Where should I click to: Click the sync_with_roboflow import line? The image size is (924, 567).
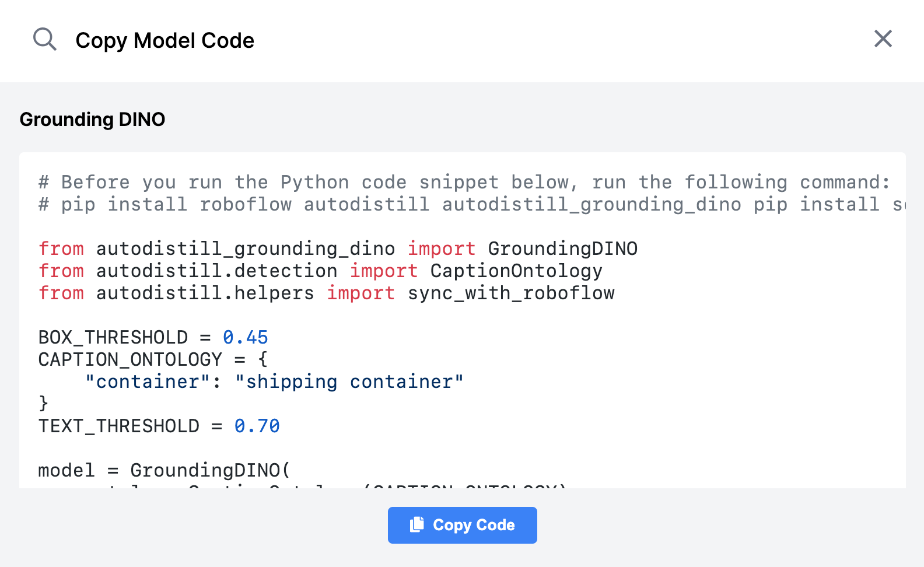pos(326,293)
